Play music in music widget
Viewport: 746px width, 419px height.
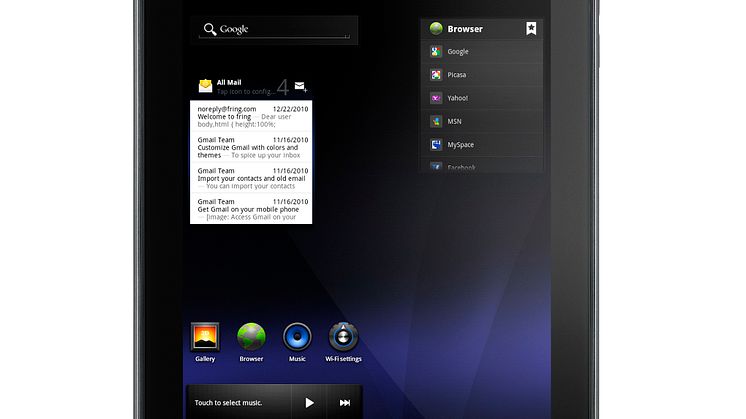tap(309, 403)
